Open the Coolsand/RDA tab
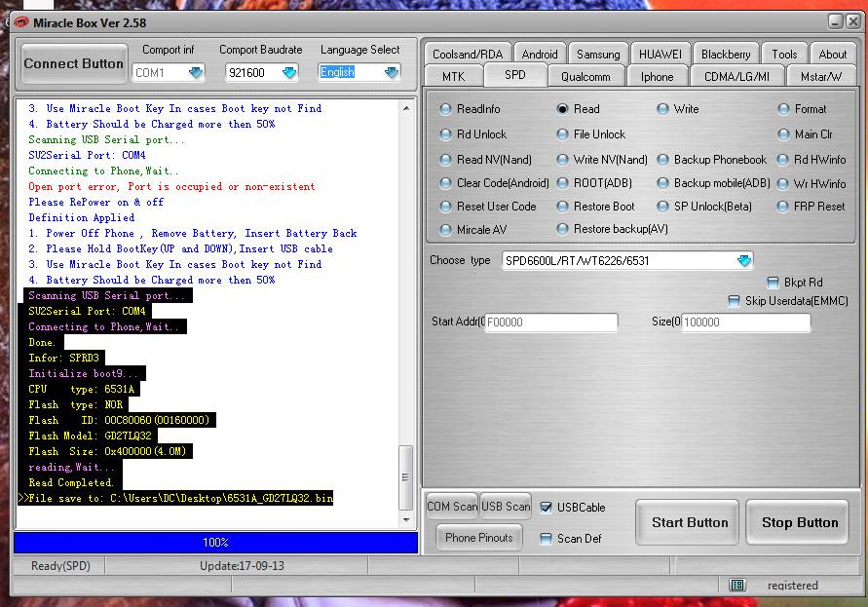The width and height of the screenshot is (868, 607). click(468, 54)
